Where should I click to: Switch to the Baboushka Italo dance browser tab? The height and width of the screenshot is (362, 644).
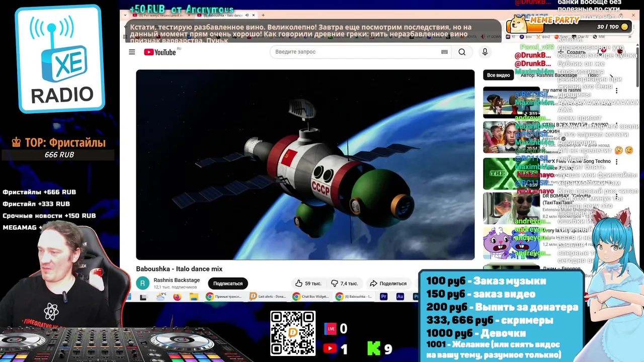coord(225,15)
